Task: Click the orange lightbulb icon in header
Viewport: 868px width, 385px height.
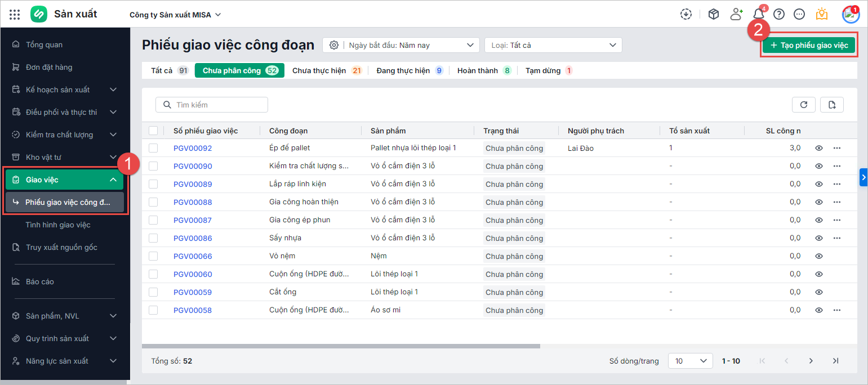Action: tap(822, 14)
